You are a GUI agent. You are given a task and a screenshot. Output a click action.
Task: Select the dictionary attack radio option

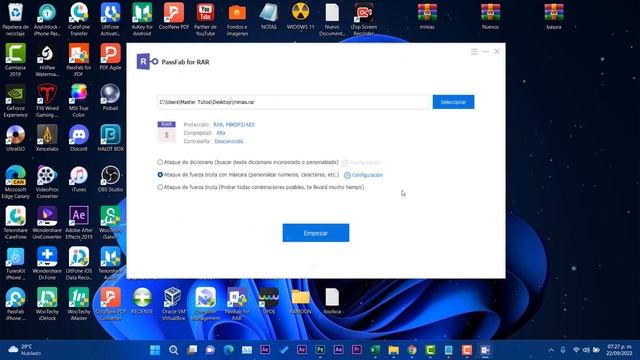[x=160, y=162]
